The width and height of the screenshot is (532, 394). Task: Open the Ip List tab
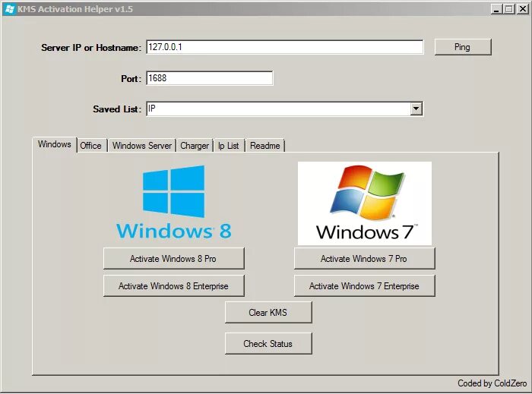228,146
